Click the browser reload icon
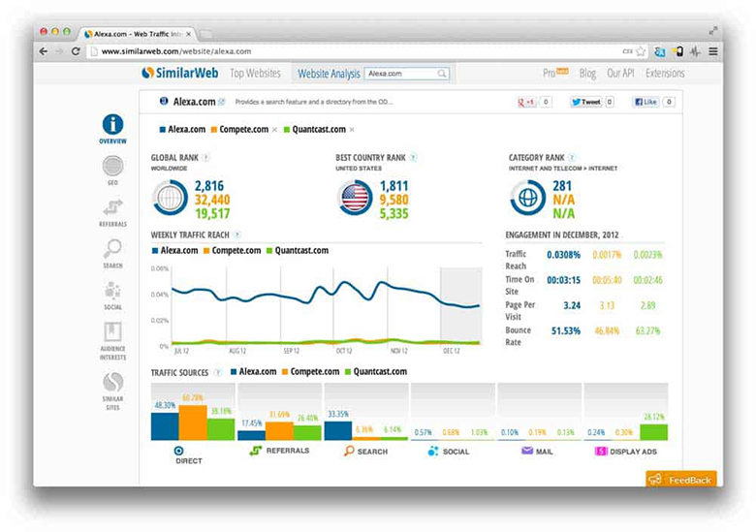This screenshot has height=532, width=756. 76,51
